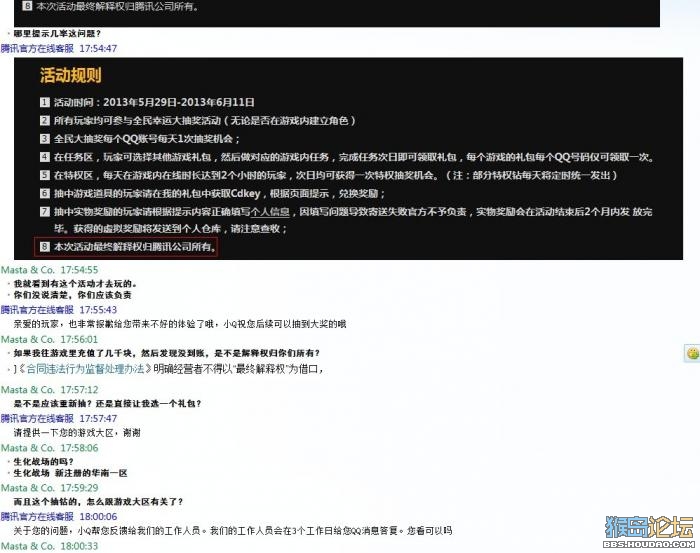
Task: Select reply 请提供一下您的游戏大区,谢谢
Action: tap(77, 432)
